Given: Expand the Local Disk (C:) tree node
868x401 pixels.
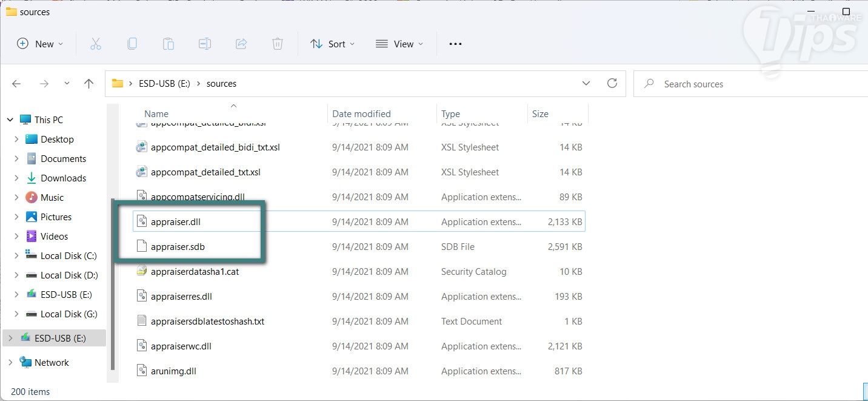Looking at the screenshot, I should tap(16, 256).
